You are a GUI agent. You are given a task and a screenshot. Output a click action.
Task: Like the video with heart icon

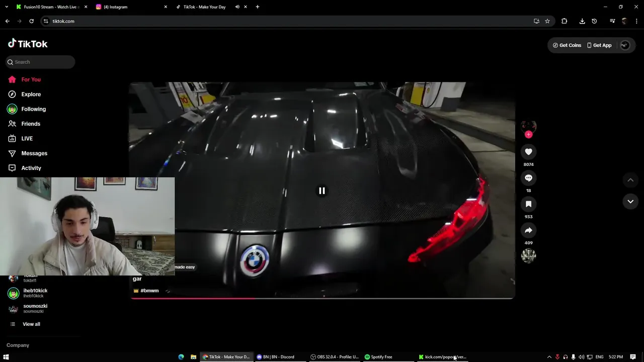528,152
